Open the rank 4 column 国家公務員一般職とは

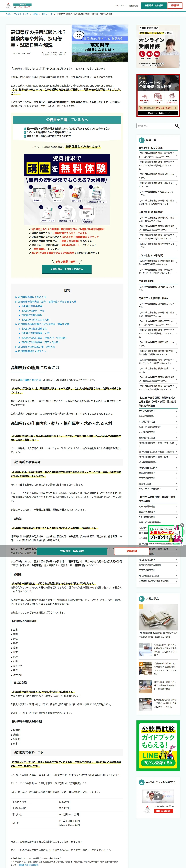pyautogui.click(x=158, y=687)
